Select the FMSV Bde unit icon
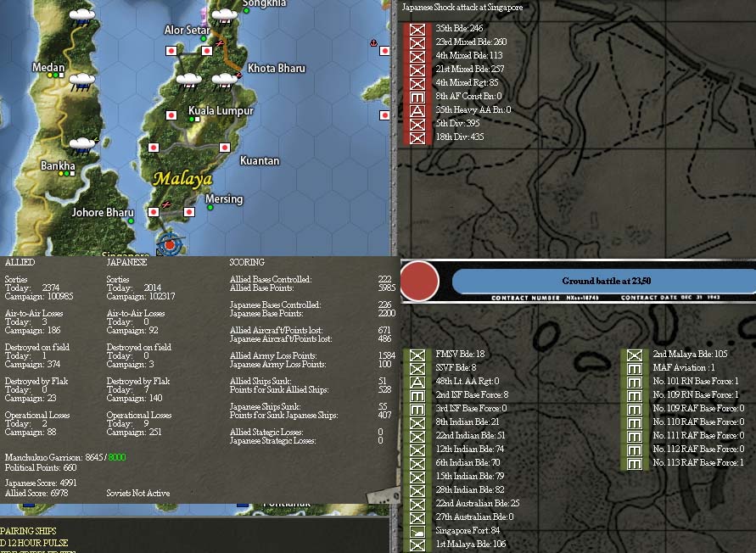 (417, 355)
